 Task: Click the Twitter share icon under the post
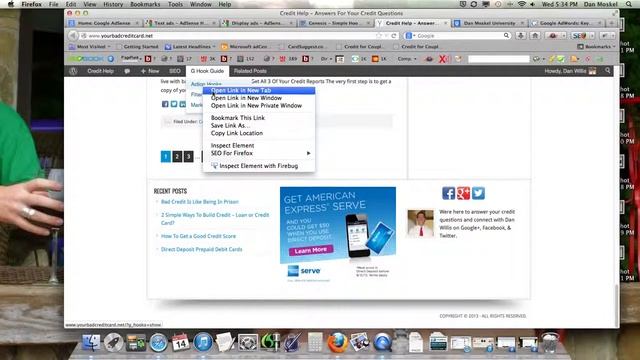coord(174,104)
